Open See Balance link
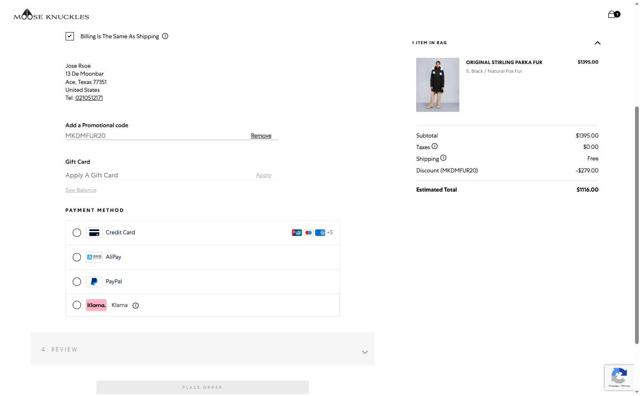The height and width of the screenshot is (396, 640). (81, 190)
